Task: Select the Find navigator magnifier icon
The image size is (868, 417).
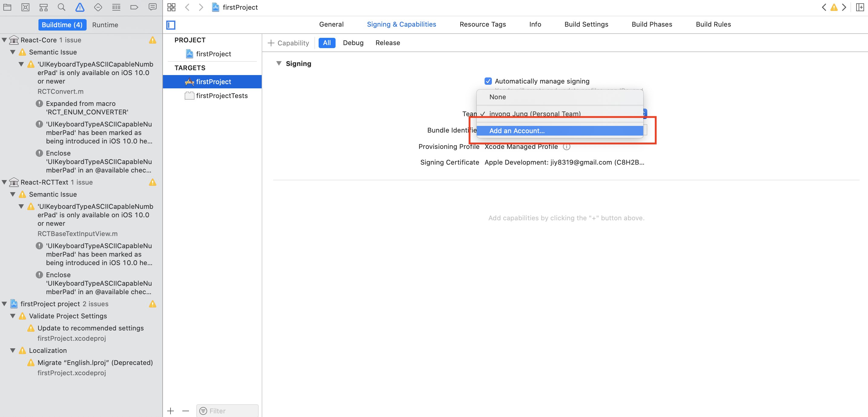Action: pos(61,7)
